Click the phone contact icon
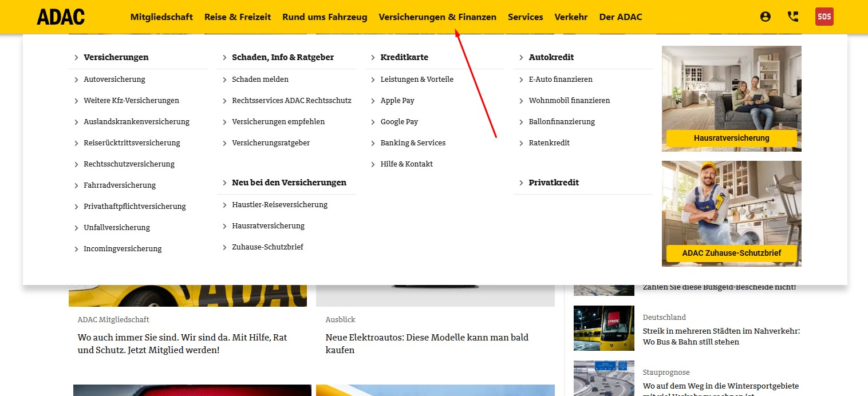Viewport: 868px width, 396px height. click(793, 17)
